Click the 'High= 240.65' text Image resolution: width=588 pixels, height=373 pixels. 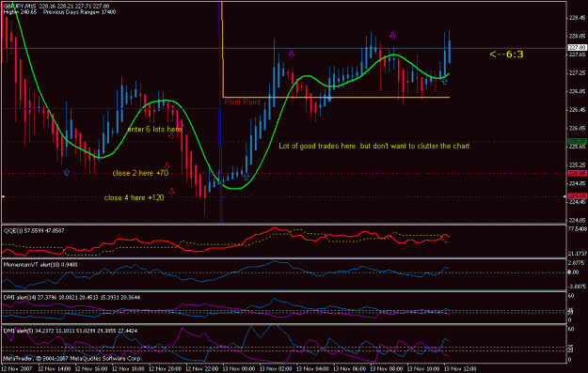pos(21,12)
